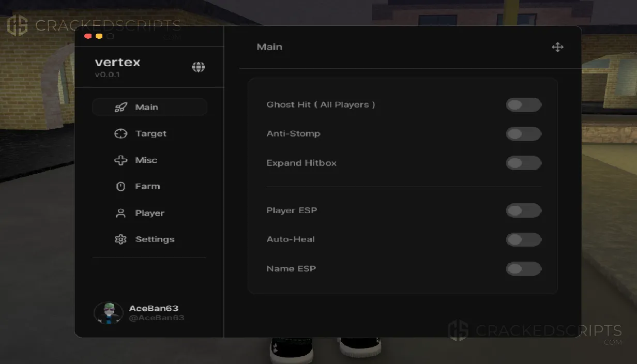Toggle Expand Hitbox on

[523, 163]
